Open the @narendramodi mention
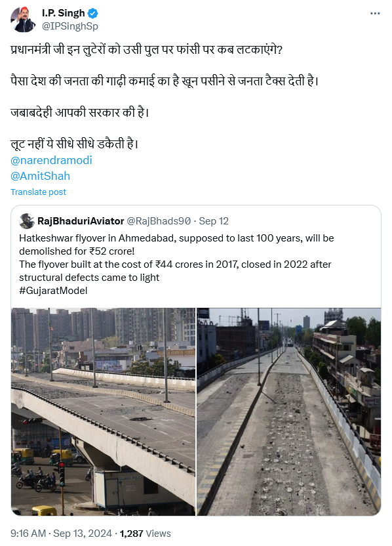 pos(52,160)
